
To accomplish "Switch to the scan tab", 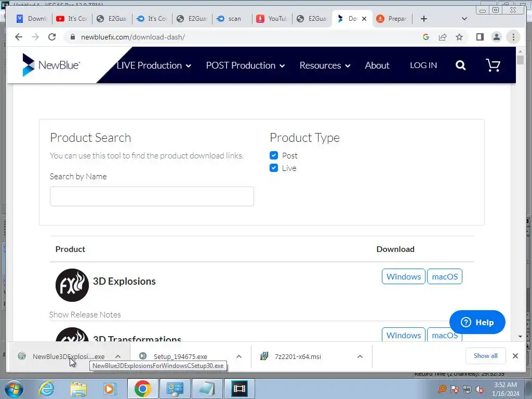I will point(232,19).
